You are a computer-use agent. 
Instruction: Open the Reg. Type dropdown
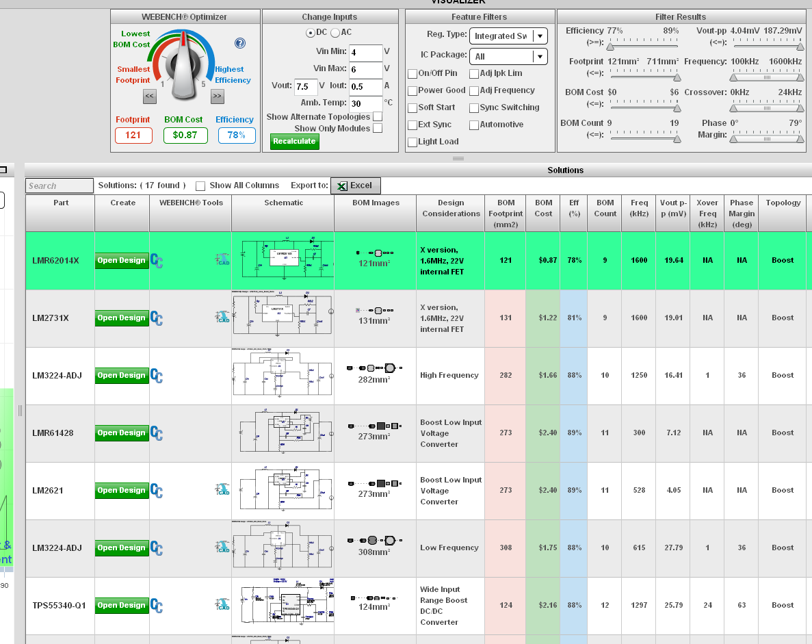point(508,36)
